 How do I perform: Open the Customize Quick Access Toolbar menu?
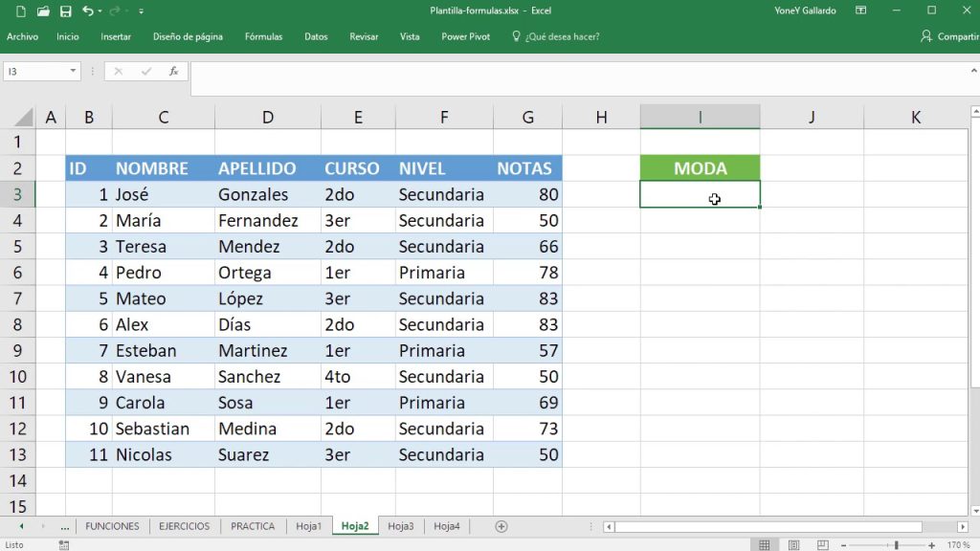141,11
